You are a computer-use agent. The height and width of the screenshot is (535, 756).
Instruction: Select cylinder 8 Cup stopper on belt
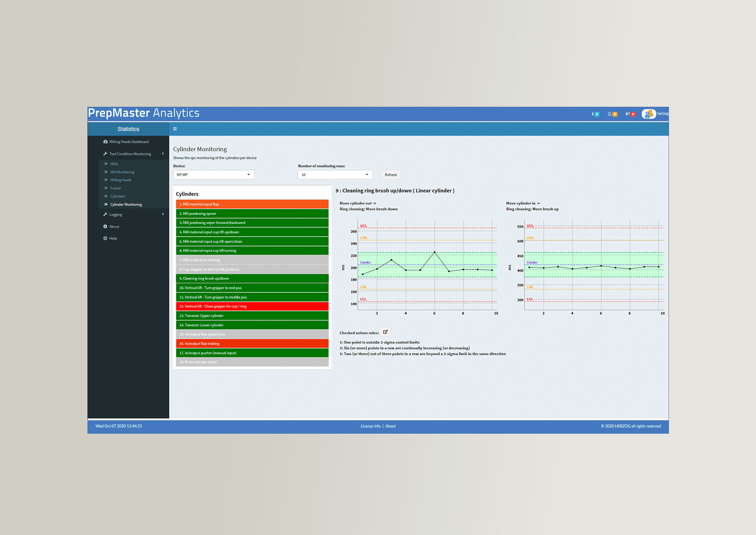click(252, 269)
